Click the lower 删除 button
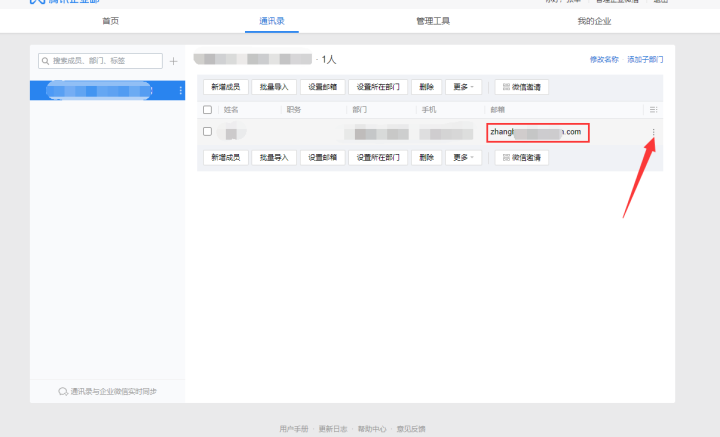 click(427, 157)
